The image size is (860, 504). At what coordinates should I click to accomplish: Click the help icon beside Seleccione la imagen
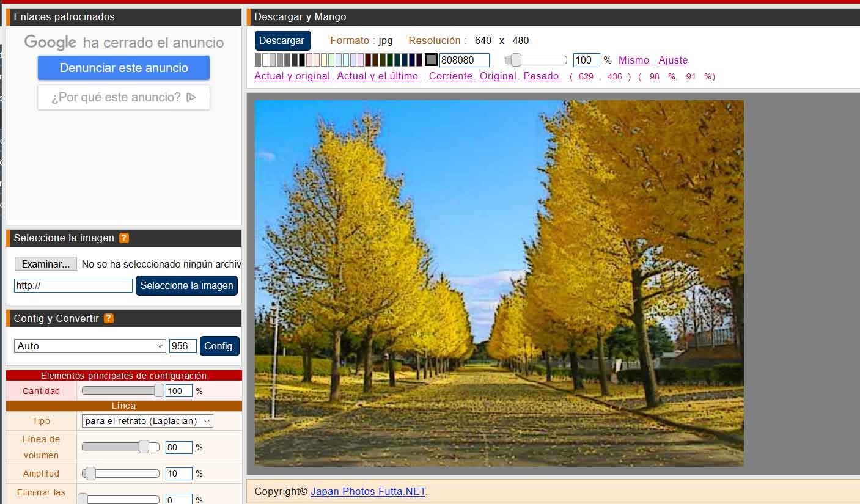124,238
